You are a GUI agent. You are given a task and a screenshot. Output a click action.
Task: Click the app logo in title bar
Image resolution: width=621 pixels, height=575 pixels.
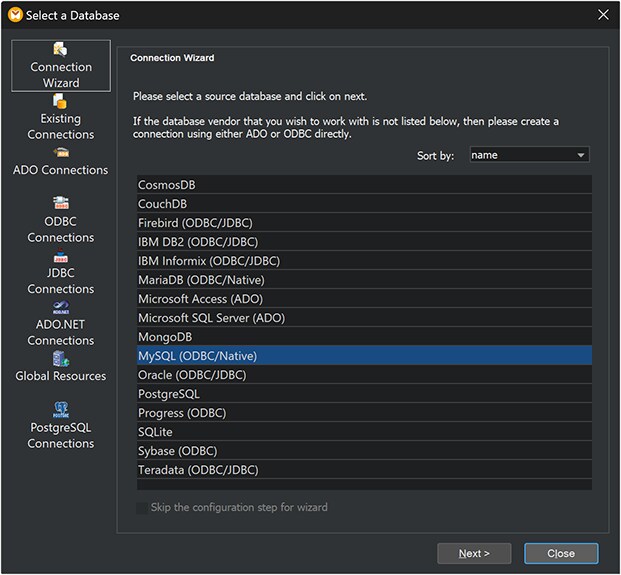pos(15,15)
